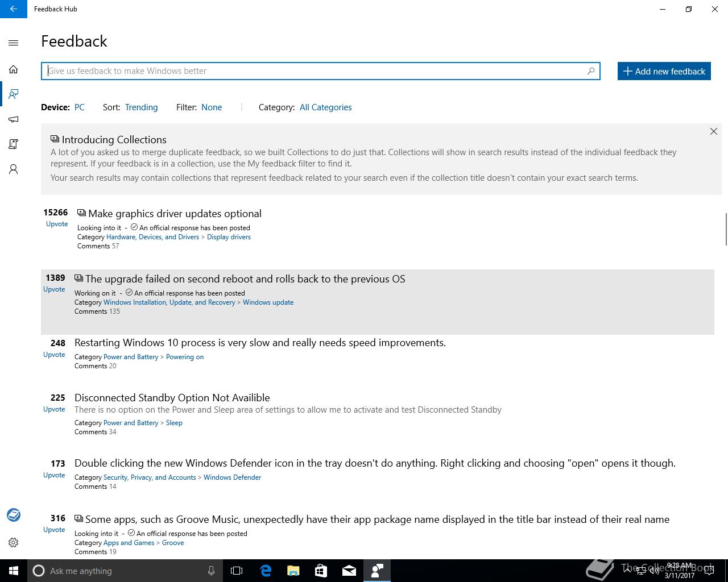The image size is (728, 582).
Task: Click the Ask me anything Cortana search box
Action: pos(125,571)
